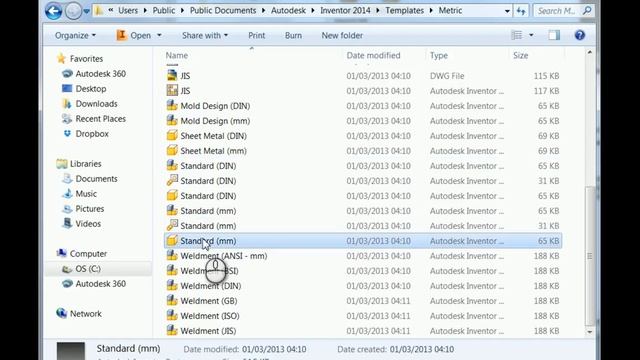Select Sheet Metal (DIN) part icon
640x360 pixels.
click(172, 136)
